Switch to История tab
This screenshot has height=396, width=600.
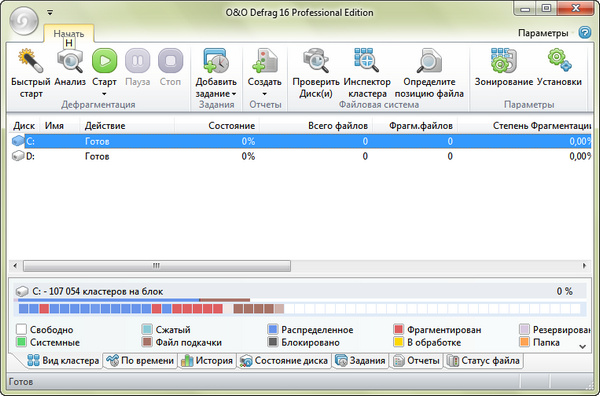pyautogui.click(x=207, y=360)
